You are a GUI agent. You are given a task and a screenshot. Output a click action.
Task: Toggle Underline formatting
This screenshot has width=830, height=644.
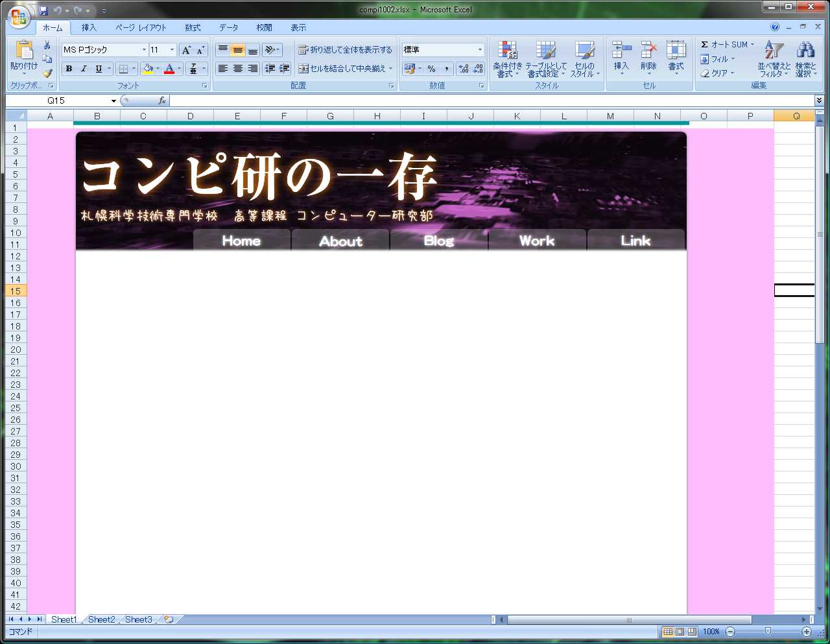click(x=99, y=69)
